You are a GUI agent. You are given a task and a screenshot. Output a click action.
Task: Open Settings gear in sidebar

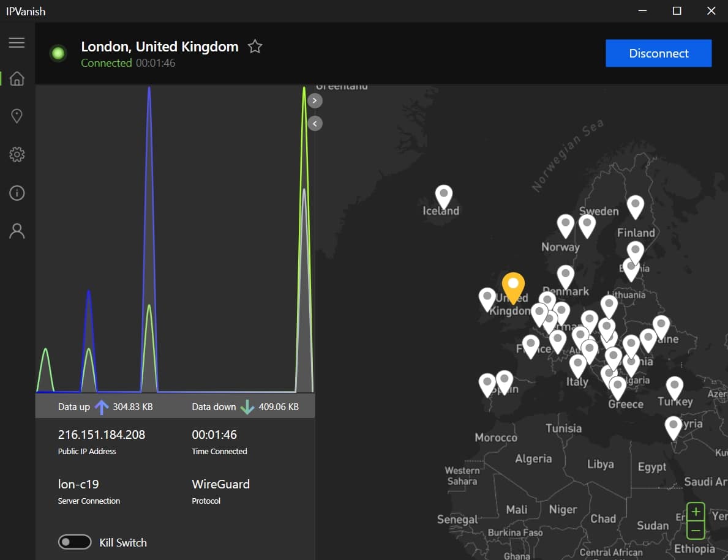(x=17, y=154)
